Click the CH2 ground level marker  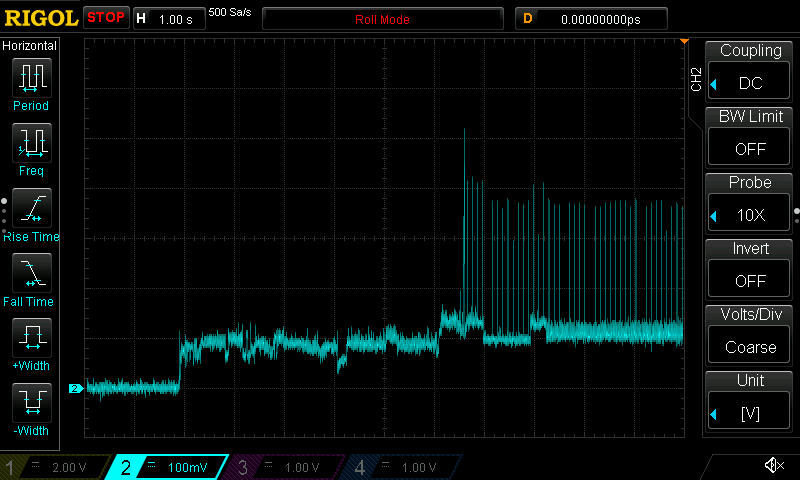[x=74, y=388]
